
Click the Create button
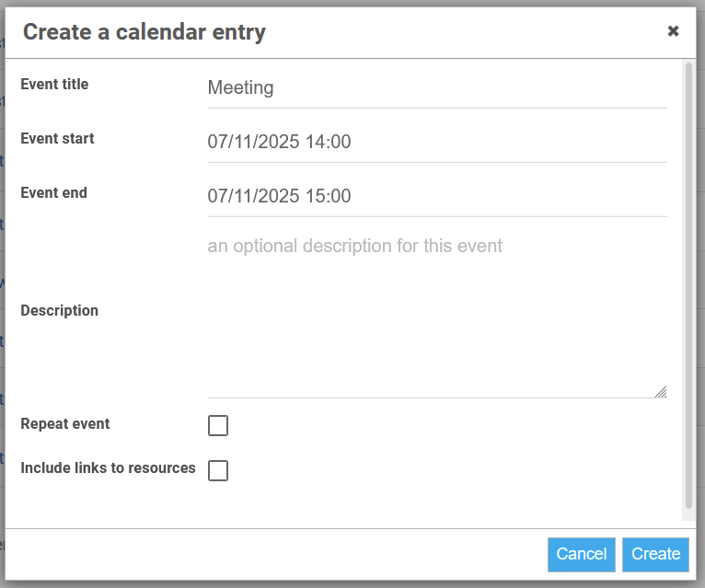click(655, 554)
